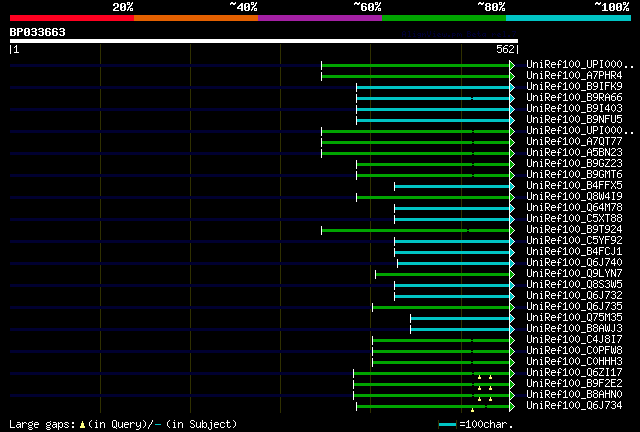Click the cyan ~100% identity legend segment
This screenshot has height=432, width=640.
click(x=569, y=18)
